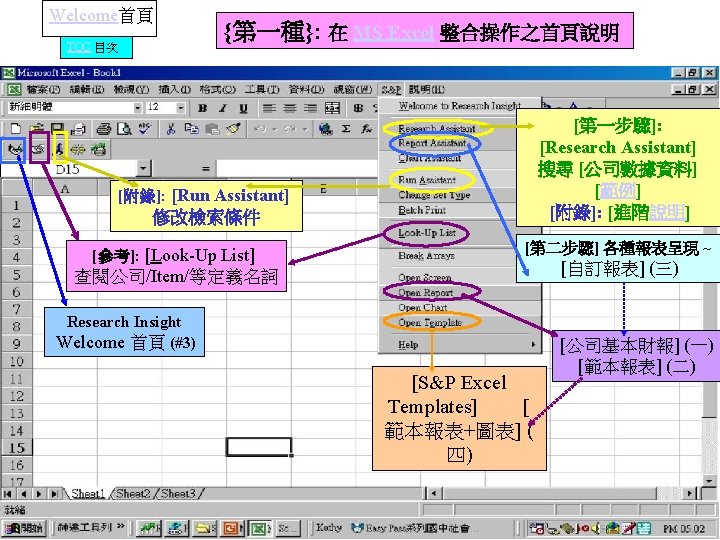This screenshot has height=540, width=720.
Task: Click the Copy icon
Action: [x=191, y=129]
